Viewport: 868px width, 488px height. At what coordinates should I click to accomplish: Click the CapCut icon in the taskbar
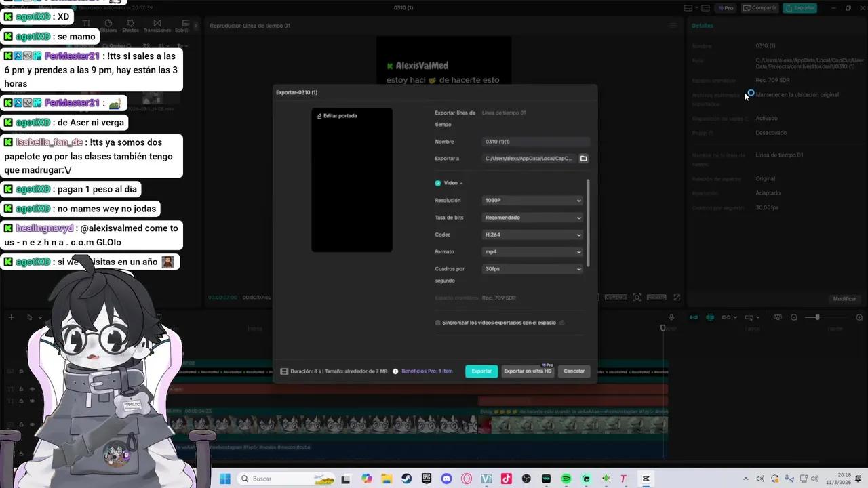646,479
